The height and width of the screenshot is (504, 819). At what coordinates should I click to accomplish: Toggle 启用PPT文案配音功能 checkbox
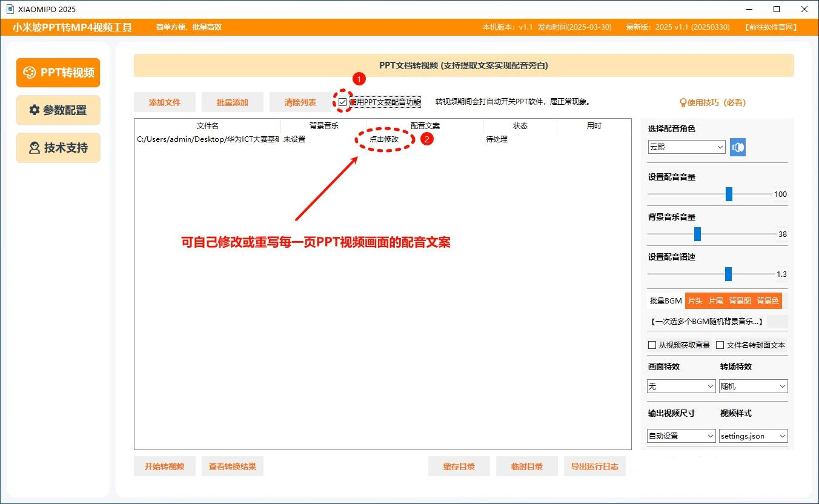point(343,102)
